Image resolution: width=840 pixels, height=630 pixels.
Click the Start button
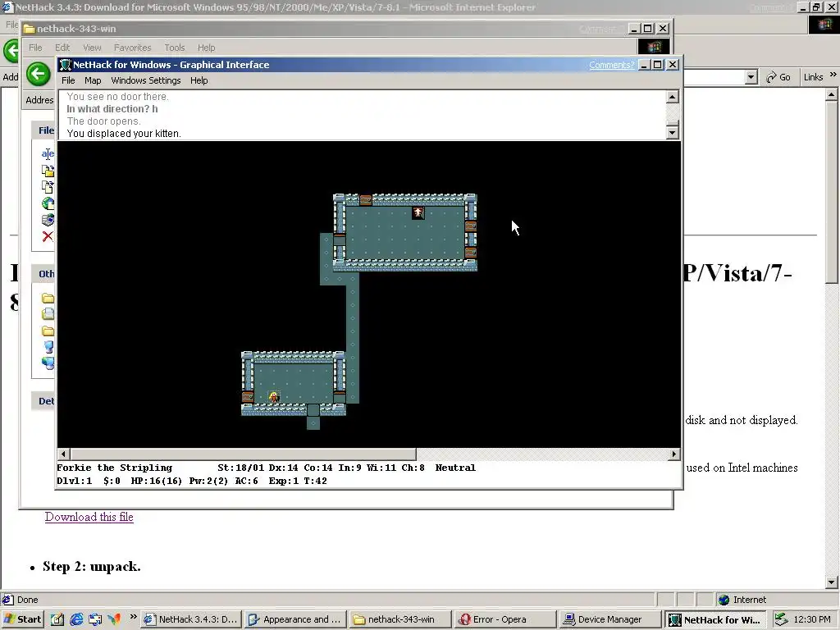22,619
